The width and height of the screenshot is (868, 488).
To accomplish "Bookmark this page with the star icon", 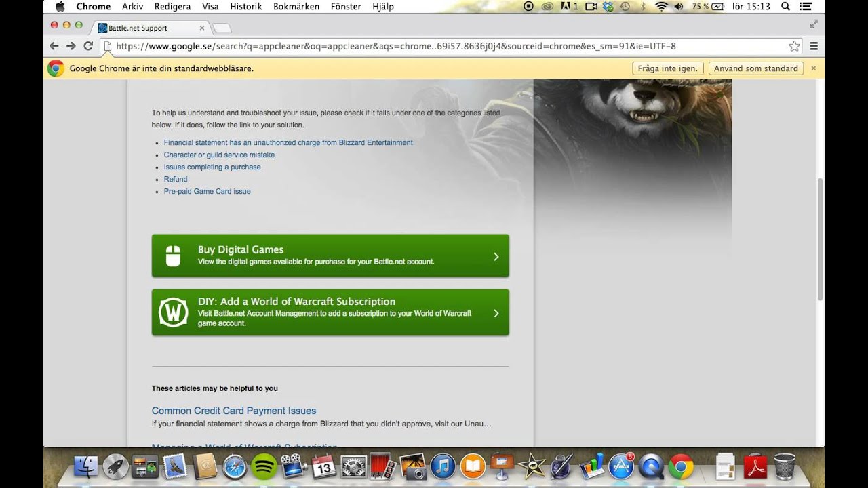I will coord(794,46).
